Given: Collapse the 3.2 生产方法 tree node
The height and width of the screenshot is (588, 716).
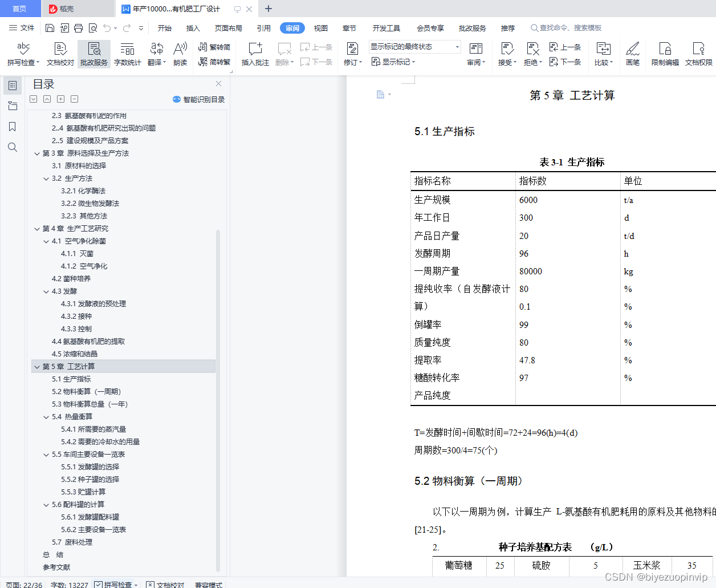Looking at the screenshot, I should (x=46, y=179).
